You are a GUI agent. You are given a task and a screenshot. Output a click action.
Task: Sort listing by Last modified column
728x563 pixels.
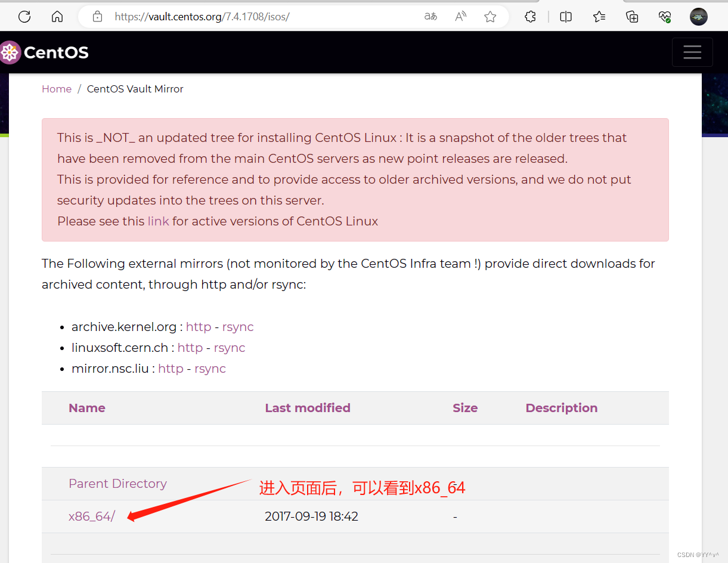(x=308, y=408)
